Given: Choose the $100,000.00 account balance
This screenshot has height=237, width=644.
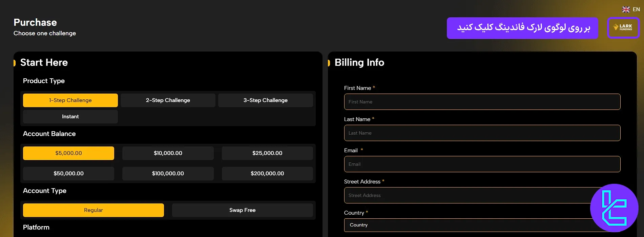Looking at the screenshot, I should (168, 174).
